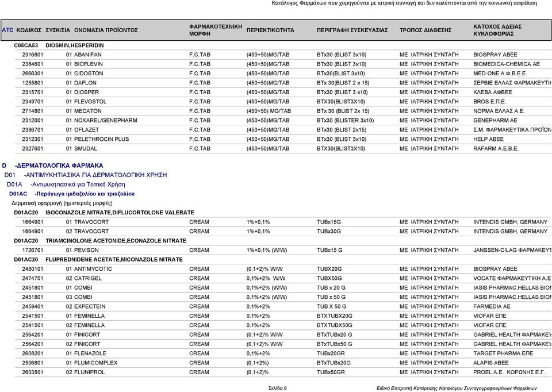Select product name DAFLON
The height and width of the screenshot is (392, 552).
[x=85, y=83]
